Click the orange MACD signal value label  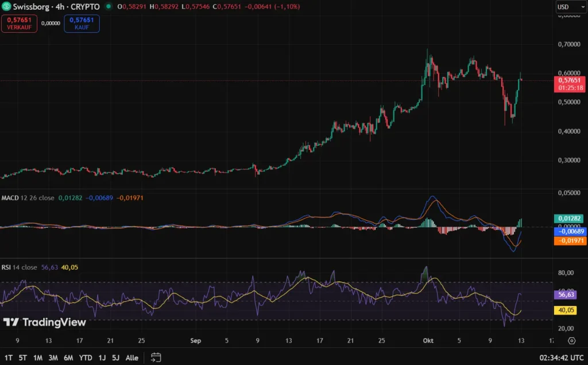[x=569, y=241]
